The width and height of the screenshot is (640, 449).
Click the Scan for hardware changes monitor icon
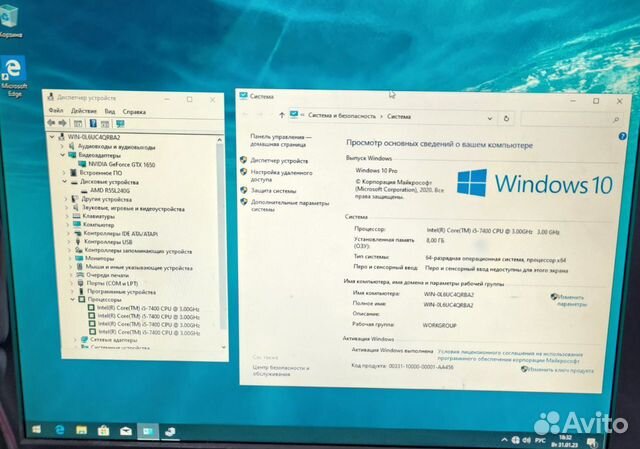120,124
